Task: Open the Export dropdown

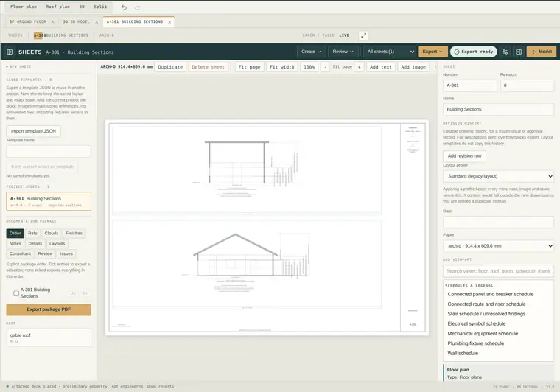Action: pyautogui.click(x=433, y=52)
